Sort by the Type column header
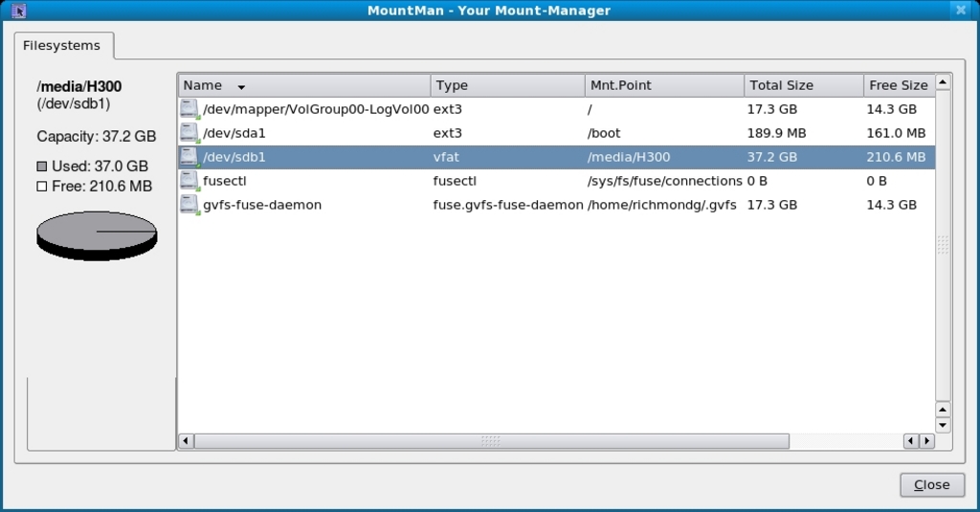Viewport: 980px width, 512px height. point(507,85)
